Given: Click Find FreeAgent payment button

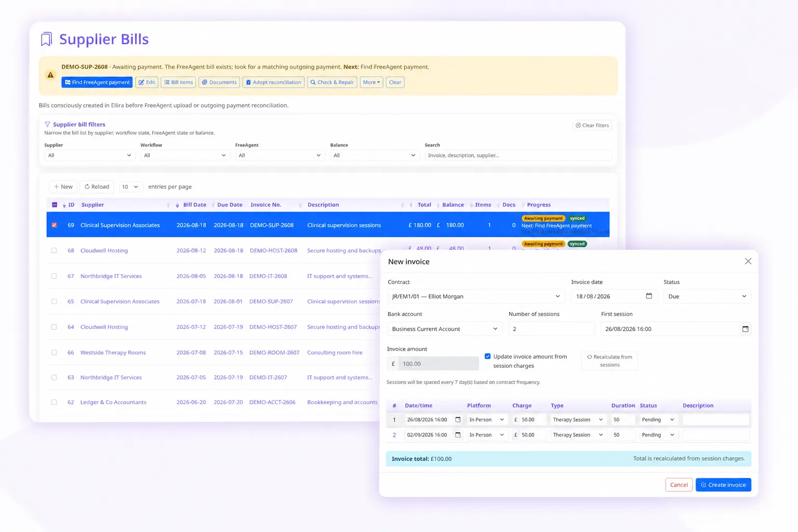Looking at the screenshot, I should pos(97,82).
